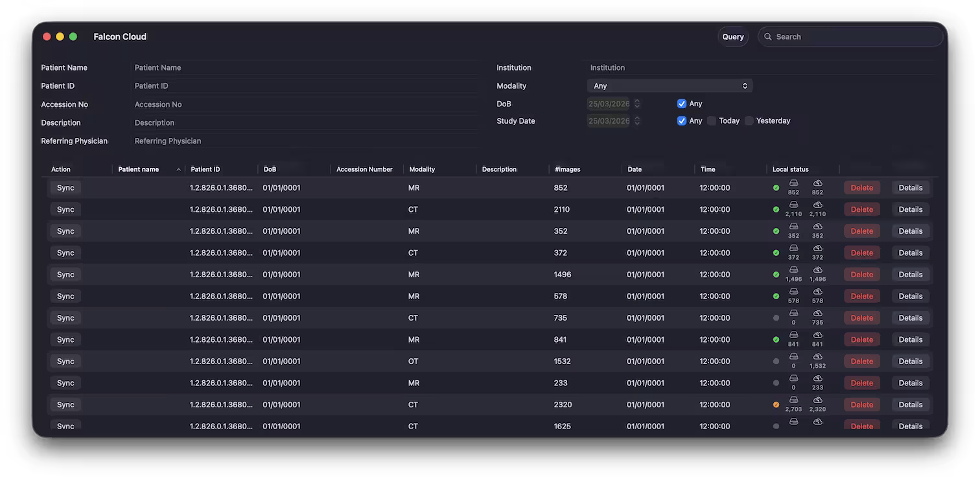
Task: Click the DoB date stepper arrows
Action: coord(637,104)
